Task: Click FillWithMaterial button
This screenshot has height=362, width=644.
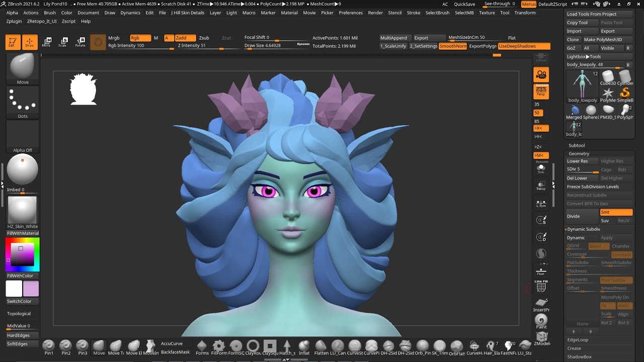Action: tap(23, 233)
